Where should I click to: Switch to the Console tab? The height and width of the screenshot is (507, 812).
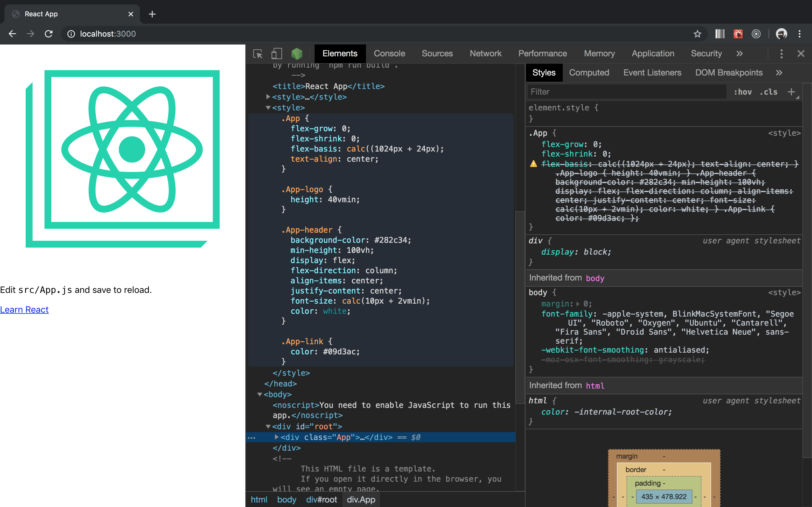click(389, 54)
